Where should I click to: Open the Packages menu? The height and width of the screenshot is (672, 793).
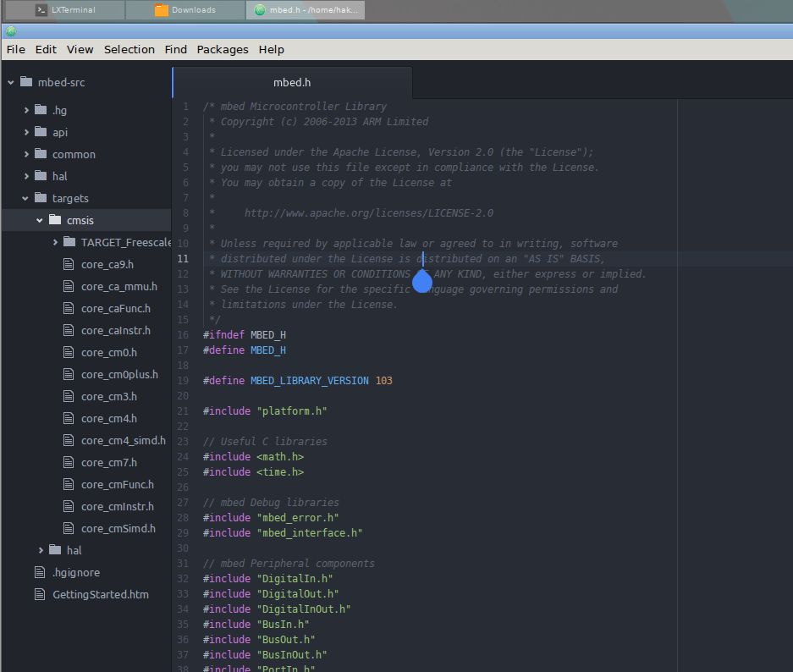[x=222, y=49]
